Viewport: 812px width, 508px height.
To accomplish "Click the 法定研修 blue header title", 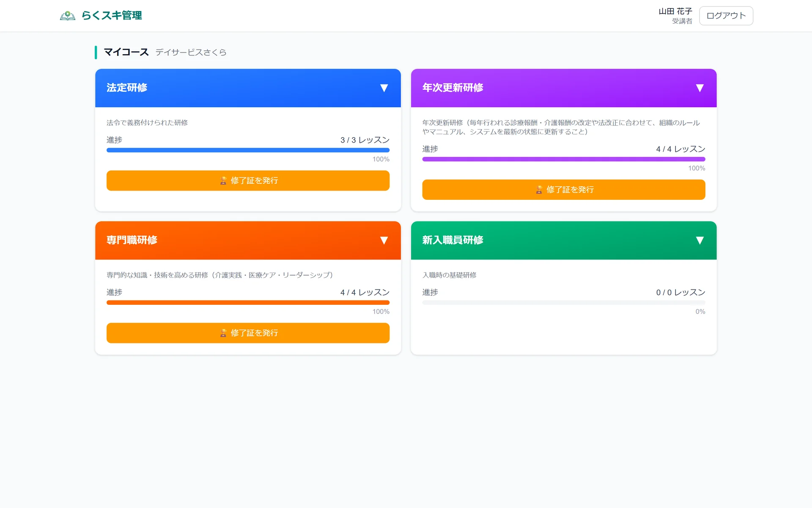I will click(127, 88).
